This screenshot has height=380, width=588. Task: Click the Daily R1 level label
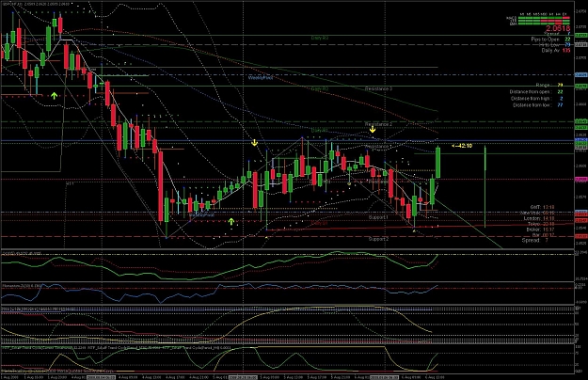[x=319, y=130]
